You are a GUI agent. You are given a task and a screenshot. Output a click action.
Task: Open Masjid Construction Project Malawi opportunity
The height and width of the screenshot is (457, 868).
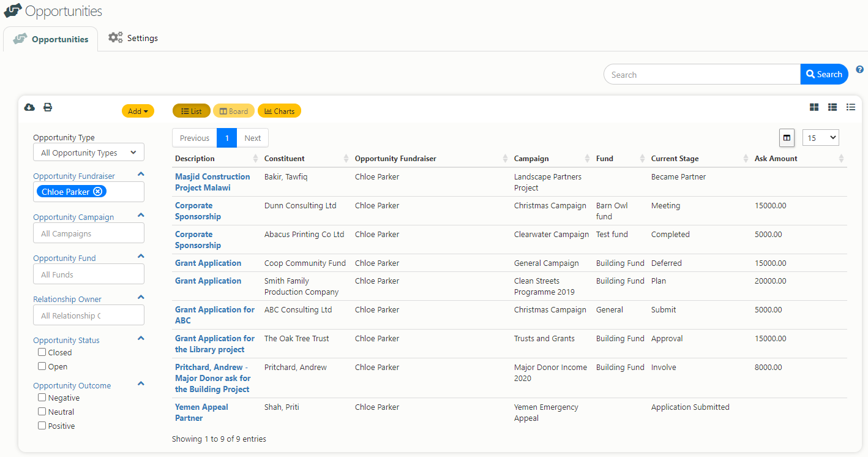click(212, 182)
